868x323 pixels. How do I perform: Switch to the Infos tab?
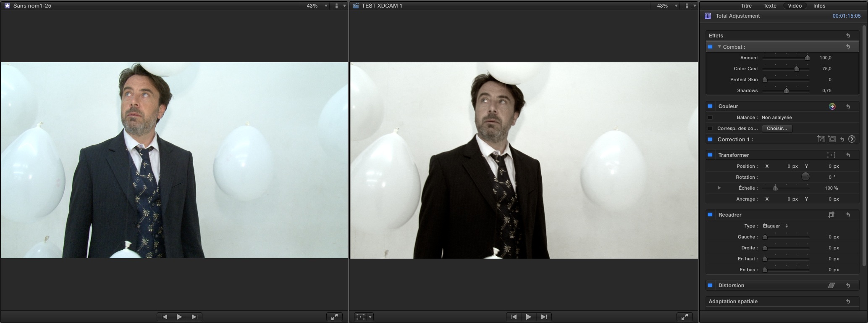pyautogui.click(x=819, y=6)
